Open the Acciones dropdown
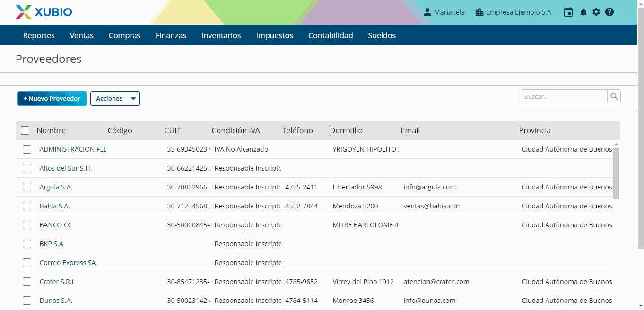The width and height of the screenshot is (644, 310). tap(115, 98)
